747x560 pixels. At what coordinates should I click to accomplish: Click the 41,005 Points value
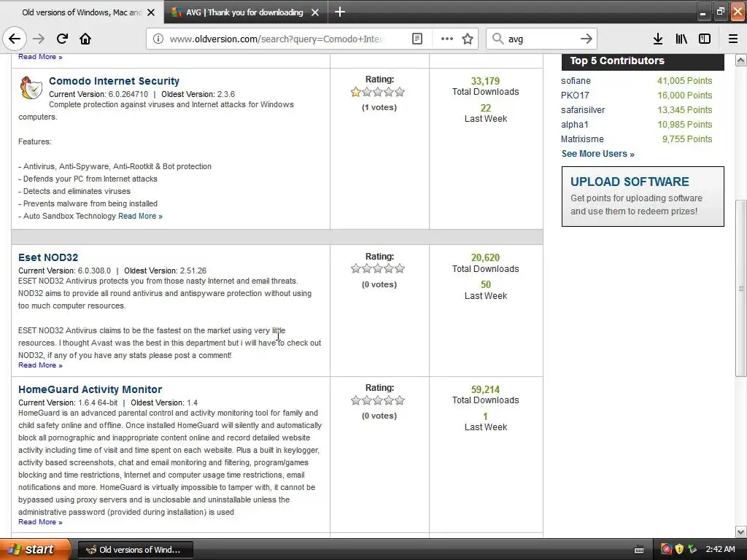pyautogui.click(x=684, y=81)
